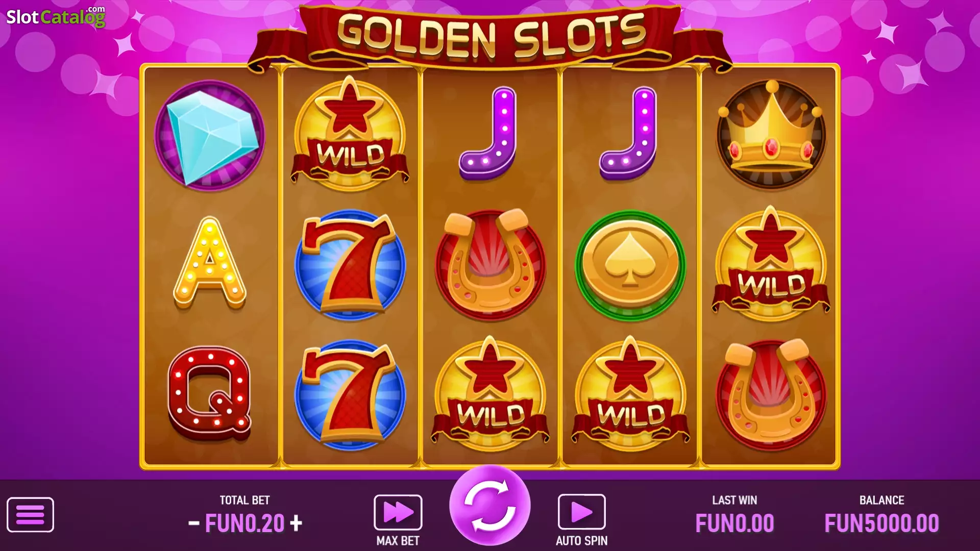Click the WILD symbol on reel two
The width and height of the screenshot is (980, 551).
(x=350, y=134)
